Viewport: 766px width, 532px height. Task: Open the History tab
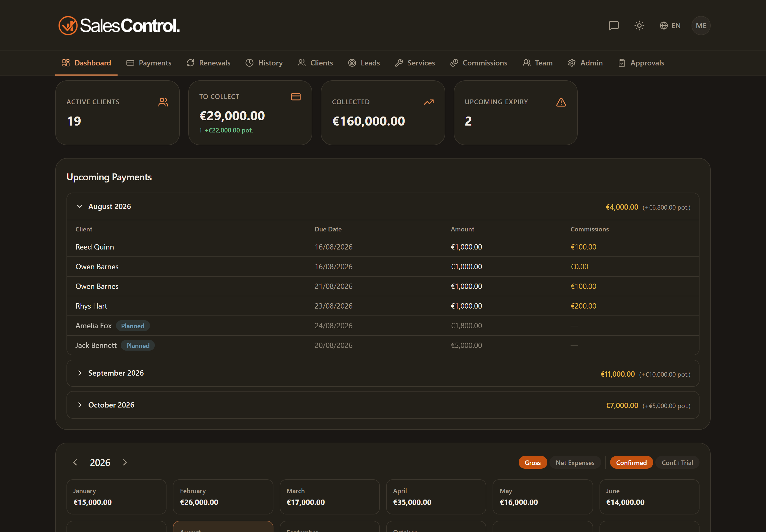click(264, 63)
